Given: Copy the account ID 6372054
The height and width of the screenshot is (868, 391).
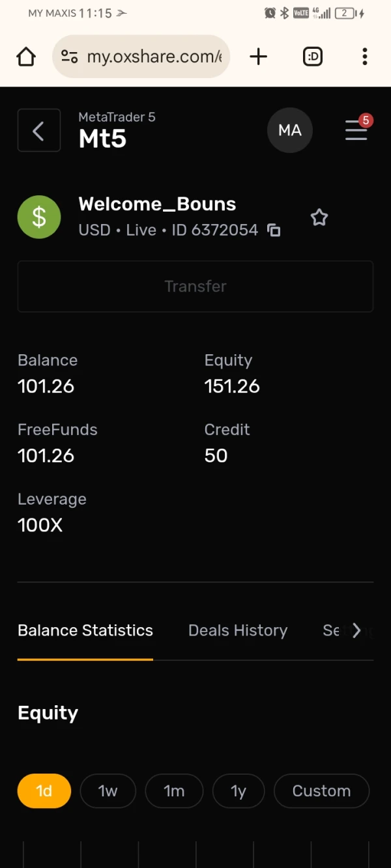Looking at the screenshot, I should point(274,231).
